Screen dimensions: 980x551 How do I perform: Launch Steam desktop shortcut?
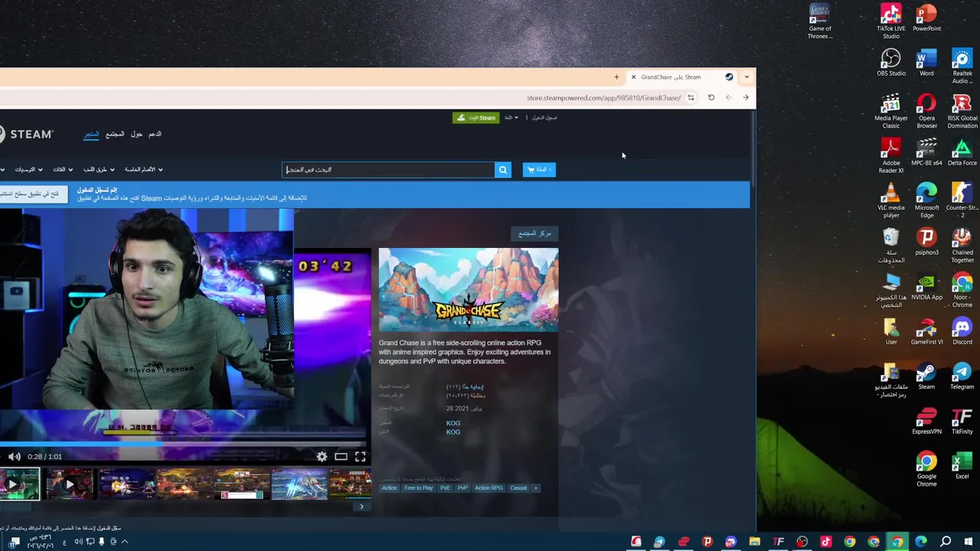926,377
